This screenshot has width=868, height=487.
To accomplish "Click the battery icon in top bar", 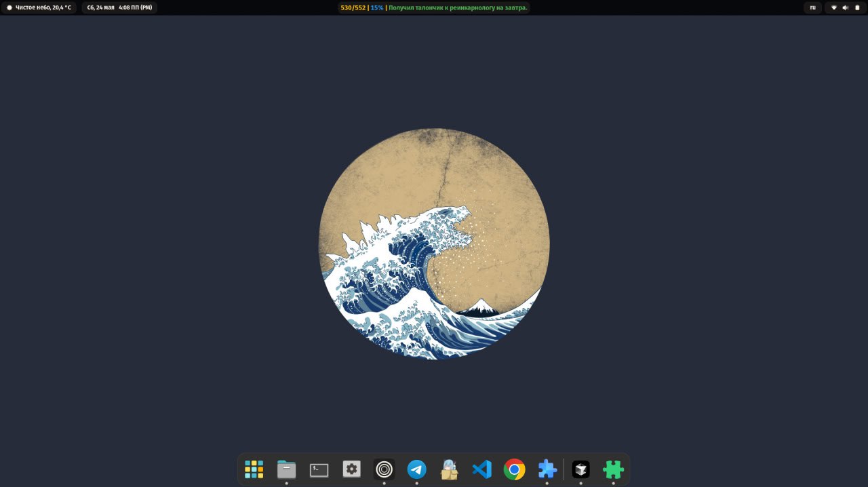I will [x=856, y=7].
